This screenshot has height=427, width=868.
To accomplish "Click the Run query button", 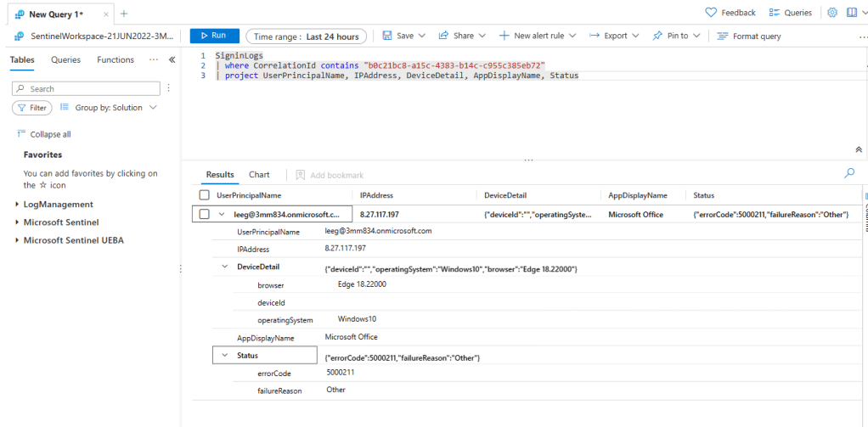I will (x=213, y=36).
